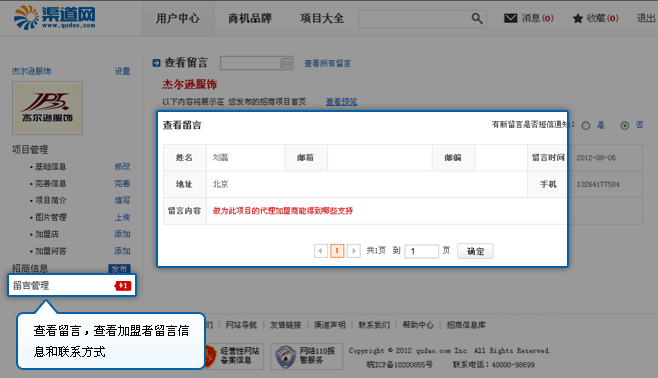Click the phone number 13264177584
Image resolution: width=658 pixels, height=378 pixels.
(598, 184)
